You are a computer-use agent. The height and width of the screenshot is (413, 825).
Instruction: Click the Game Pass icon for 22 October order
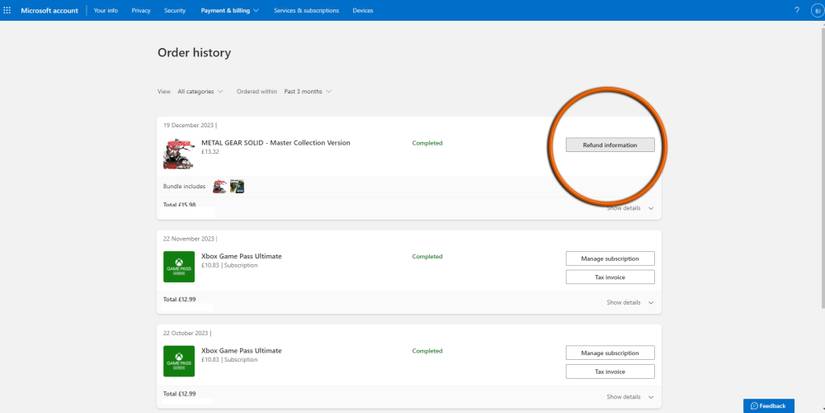click(x=179, y=361)
